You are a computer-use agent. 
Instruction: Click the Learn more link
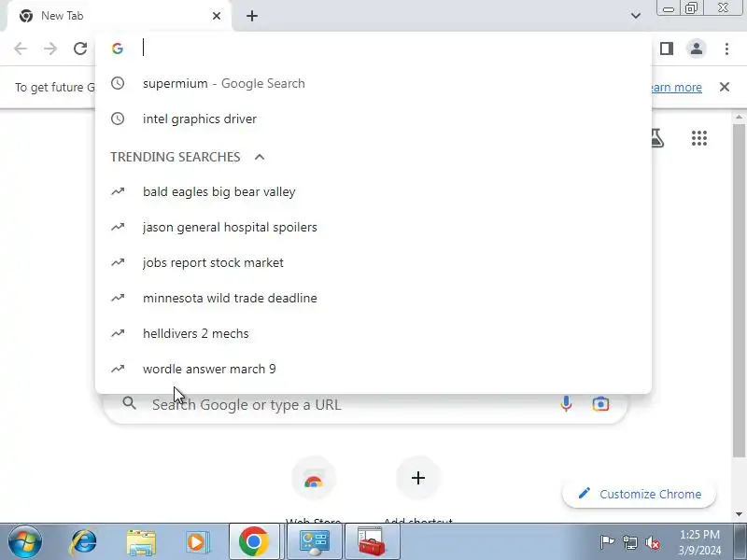coord(676,88)
